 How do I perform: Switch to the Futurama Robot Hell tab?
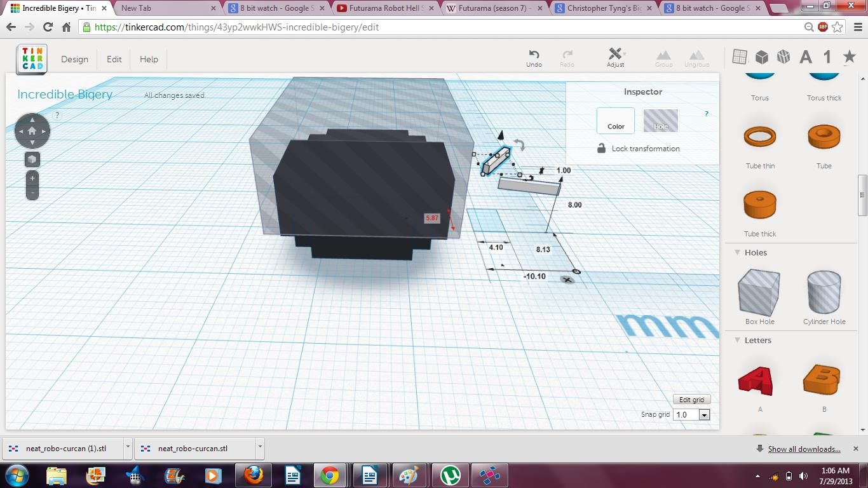(x=381, y=8)
